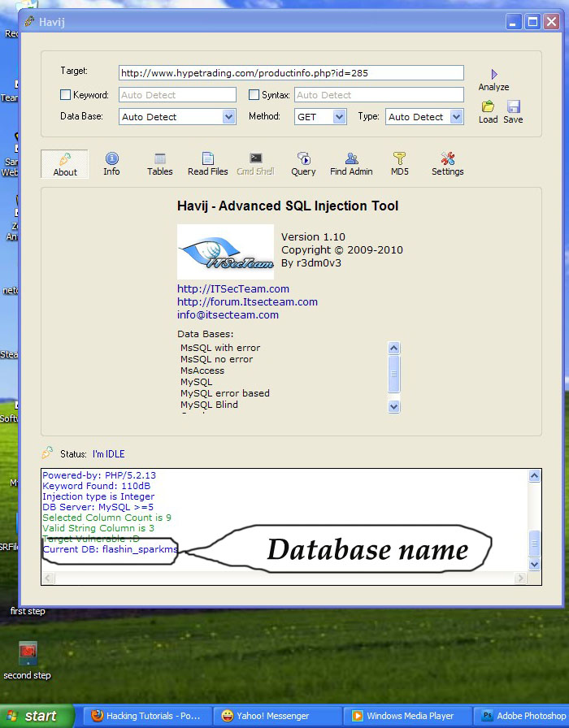The height and width of the screenshot is (728, 569).
Task: Open the Settings tools icon
Action: [x=448, y=158]
